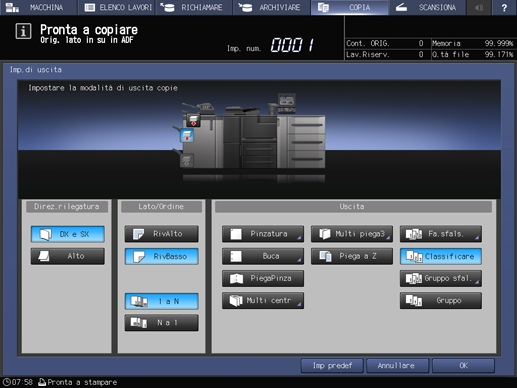Viewport: 517px width, 388px height.
Task: Click the N a 1 order icon
Action: tap(139, 323)
